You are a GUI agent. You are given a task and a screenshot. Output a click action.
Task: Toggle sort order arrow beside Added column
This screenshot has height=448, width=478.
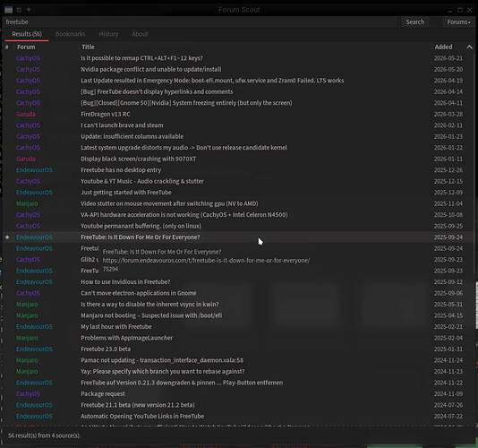coord(469,47)
